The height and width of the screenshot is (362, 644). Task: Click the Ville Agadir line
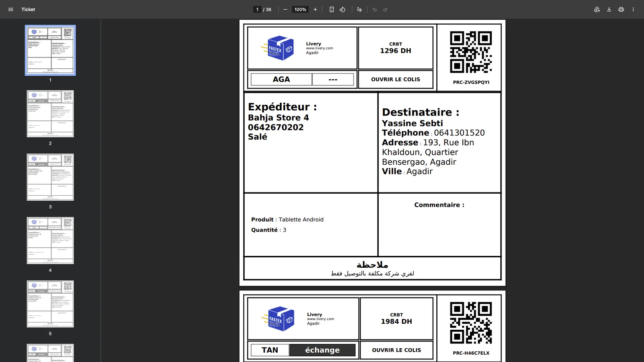click(x=407, y=172)
